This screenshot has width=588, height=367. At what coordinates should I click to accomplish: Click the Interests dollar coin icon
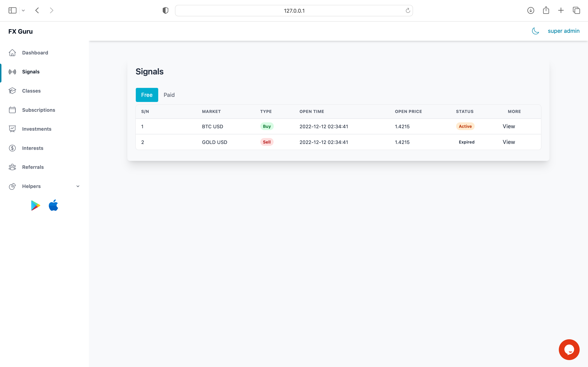click(12, 148)
